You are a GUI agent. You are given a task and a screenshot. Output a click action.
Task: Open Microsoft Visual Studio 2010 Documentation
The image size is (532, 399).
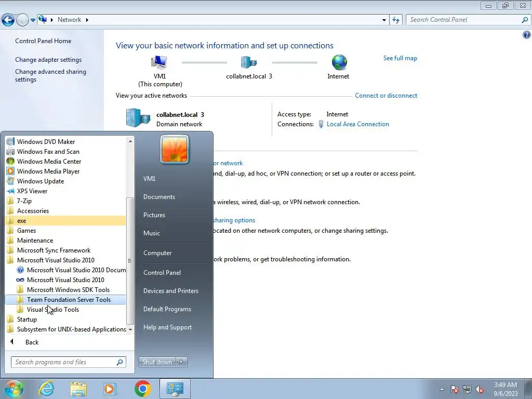tap(71, 270)
